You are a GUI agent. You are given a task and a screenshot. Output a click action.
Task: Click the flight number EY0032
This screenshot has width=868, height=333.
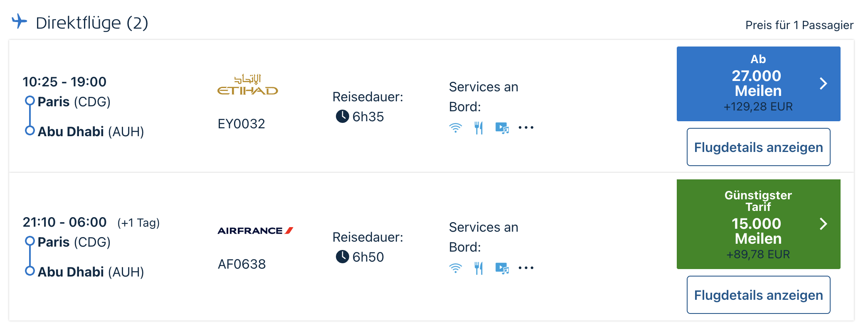pos(241,124)
